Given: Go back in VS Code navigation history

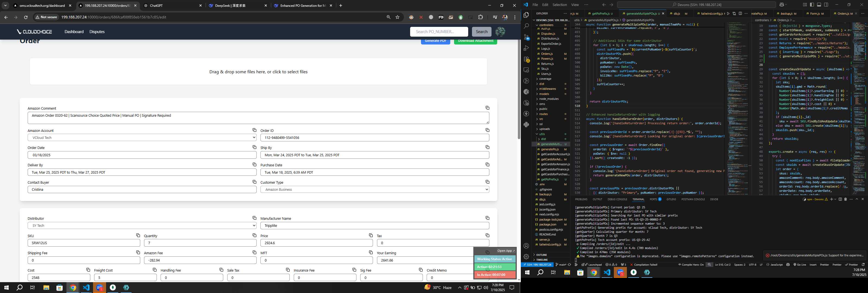Looking at the screenshot, I should coord(604,5).
